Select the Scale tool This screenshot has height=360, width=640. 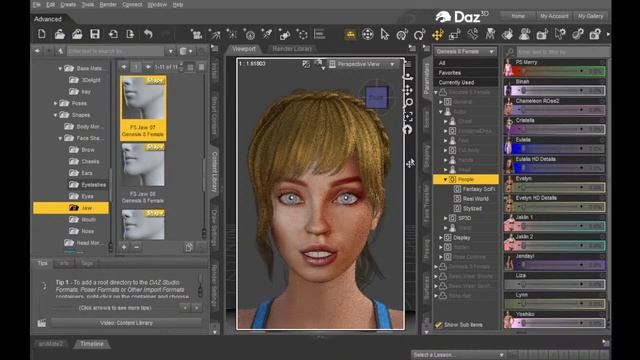(455, 35)
